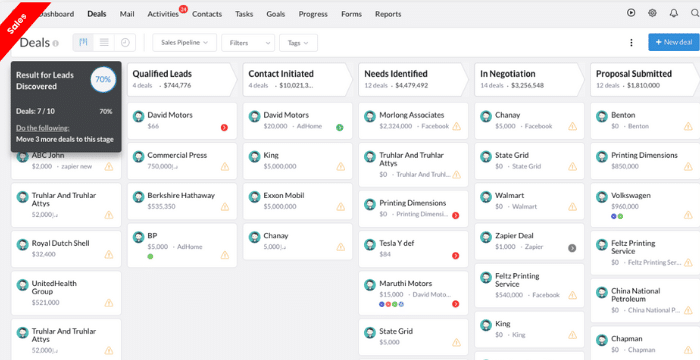Open the Filters dropdown
The width and height of the screenshot is (700, 360).
[248, 42]
